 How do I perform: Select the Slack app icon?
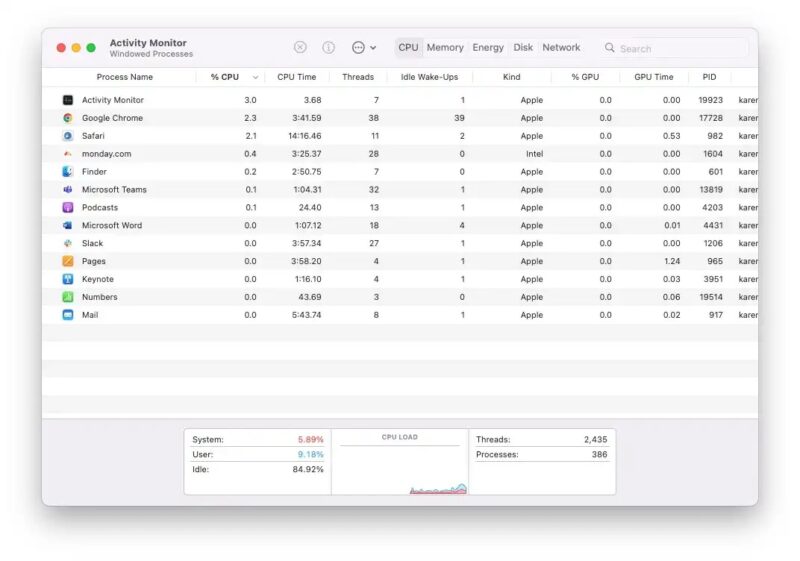pyautogui.click(x=67, y=243)
